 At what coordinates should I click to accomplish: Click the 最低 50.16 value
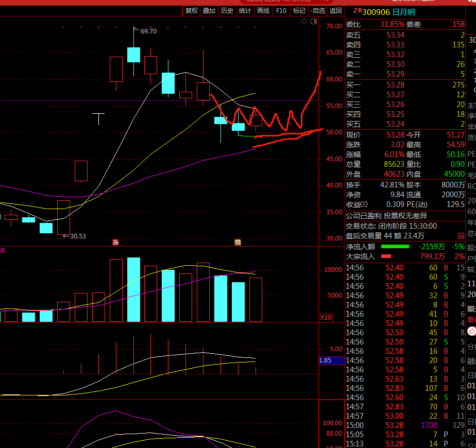(x=456, y=154)
